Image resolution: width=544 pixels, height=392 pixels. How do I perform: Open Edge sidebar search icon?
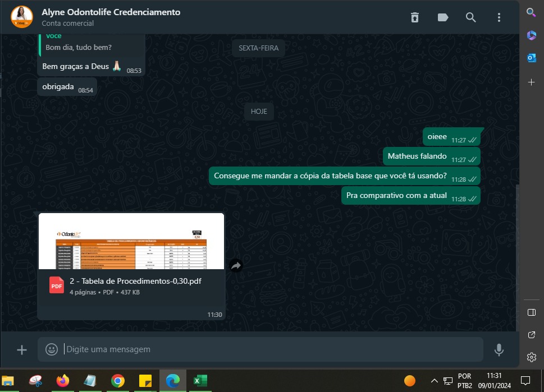tap(531, 13)
